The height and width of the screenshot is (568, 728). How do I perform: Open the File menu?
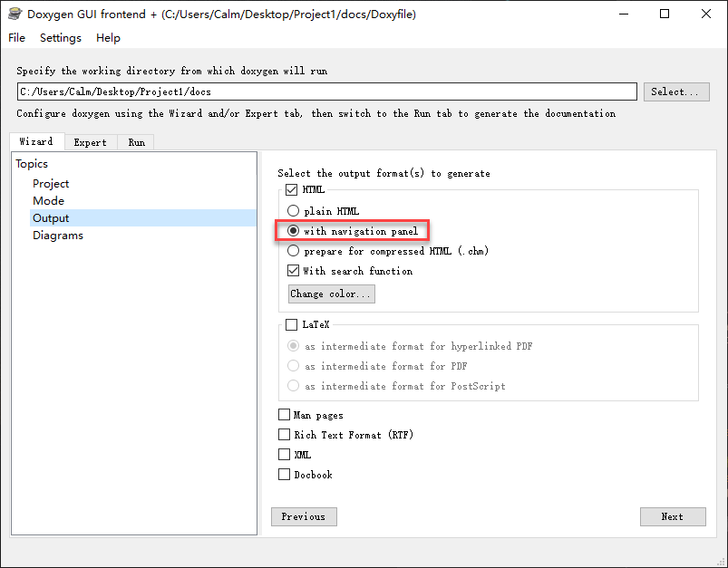(x=17, y=38)
